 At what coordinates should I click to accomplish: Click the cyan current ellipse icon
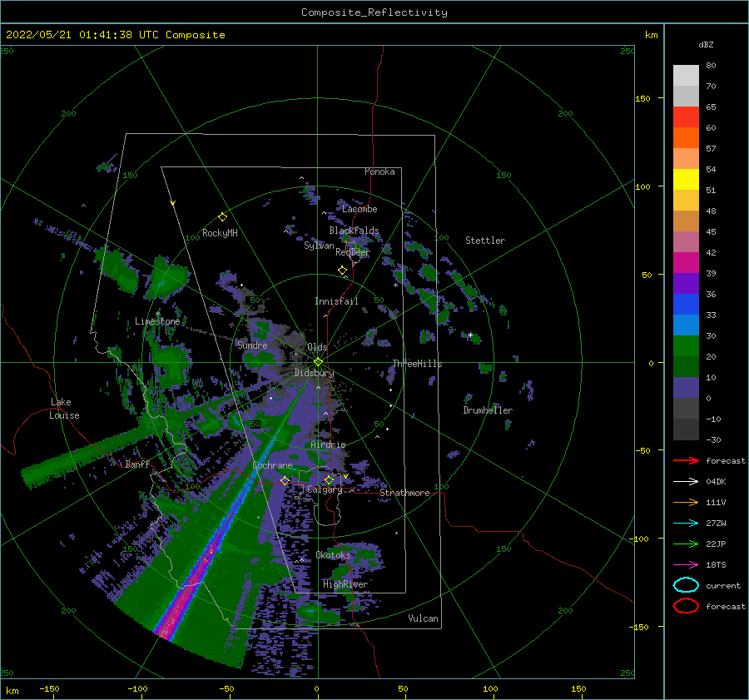coord(686,585)
